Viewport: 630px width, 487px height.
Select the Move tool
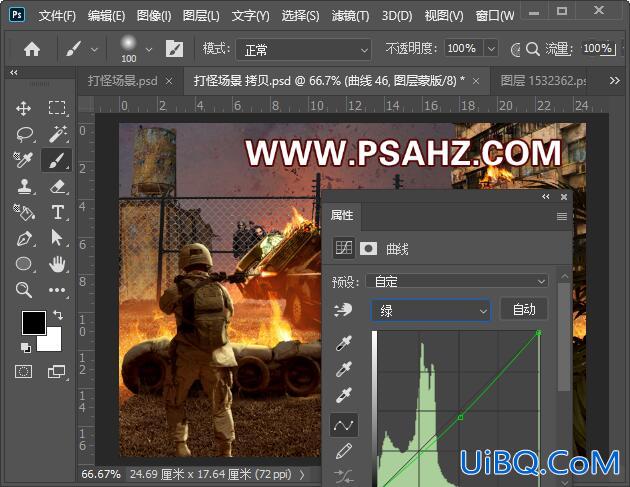coord(23,108)
